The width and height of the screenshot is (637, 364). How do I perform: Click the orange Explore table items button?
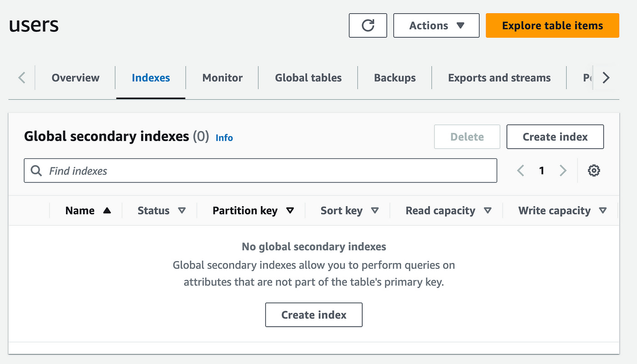(x=552, y=25)
